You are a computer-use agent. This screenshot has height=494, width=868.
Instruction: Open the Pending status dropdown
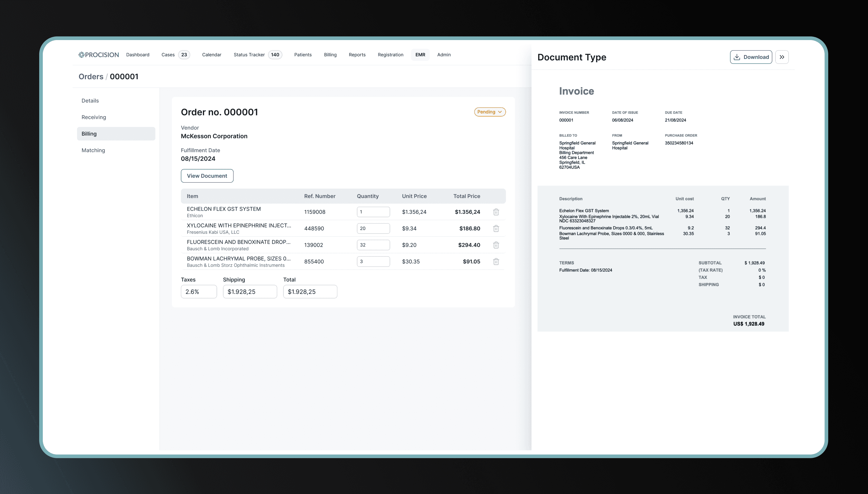point(489,112)
